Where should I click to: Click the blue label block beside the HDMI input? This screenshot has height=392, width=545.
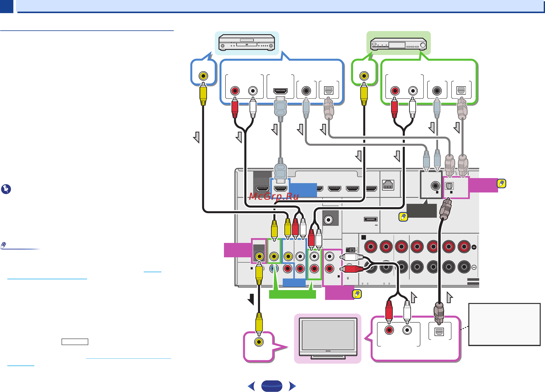[303, 190]
